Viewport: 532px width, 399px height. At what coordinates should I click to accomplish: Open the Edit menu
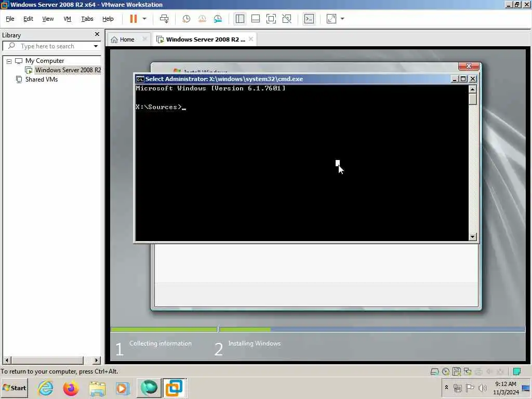pos(28,19)
